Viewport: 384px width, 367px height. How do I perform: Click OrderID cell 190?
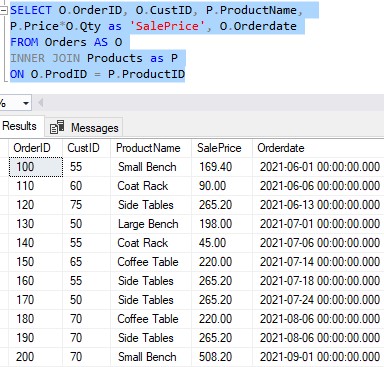coord(35,338)
